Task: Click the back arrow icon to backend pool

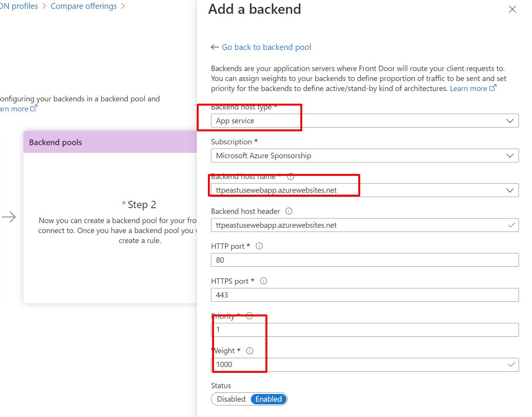Action: [215, 47]
